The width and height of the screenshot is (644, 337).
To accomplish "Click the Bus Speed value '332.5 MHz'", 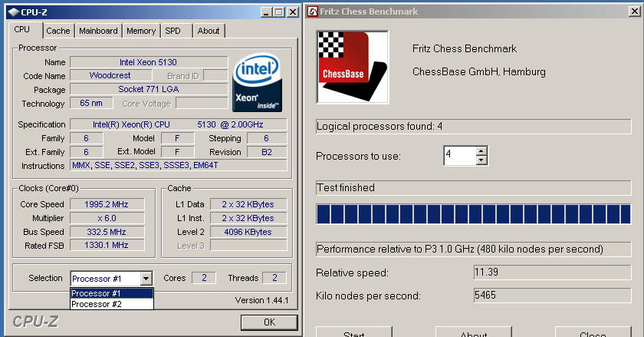I will tap(107, 232).
